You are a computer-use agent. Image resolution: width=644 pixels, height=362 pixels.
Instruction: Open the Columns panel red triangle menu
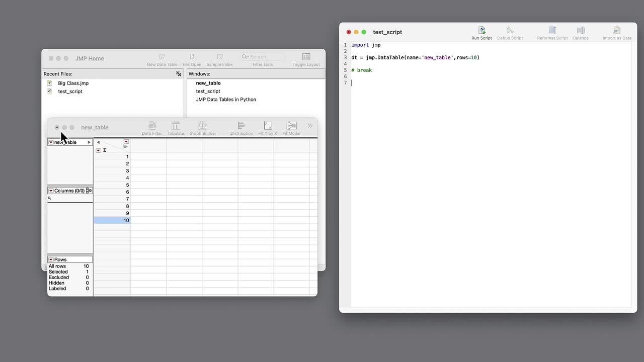pos(51,191)
